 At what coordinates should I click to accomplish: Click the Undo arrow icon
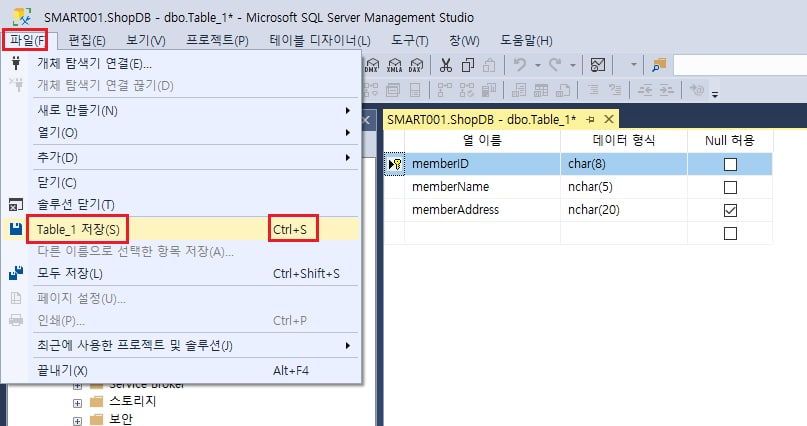click(x=520, y=65)
